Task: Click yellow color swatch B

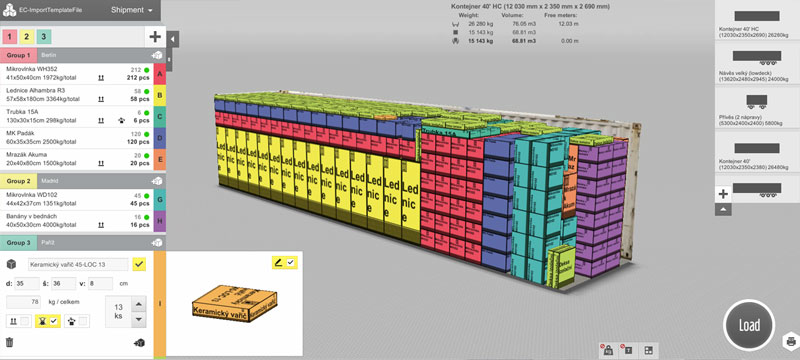Action: (x=160, y=95)
